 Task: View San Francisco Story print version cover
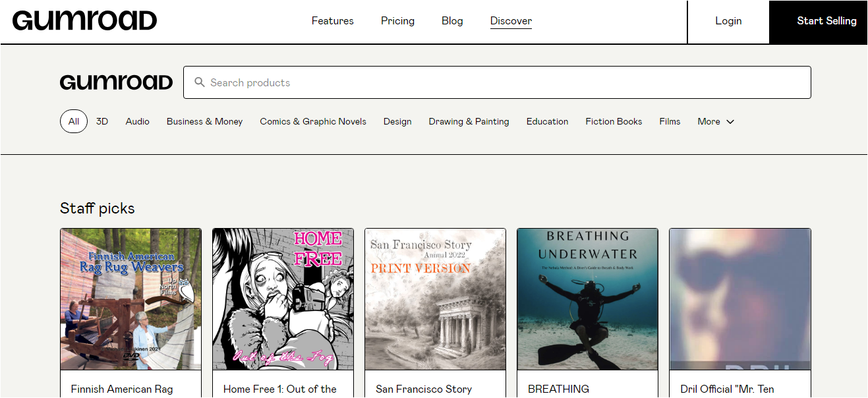(x=435, y=299)
